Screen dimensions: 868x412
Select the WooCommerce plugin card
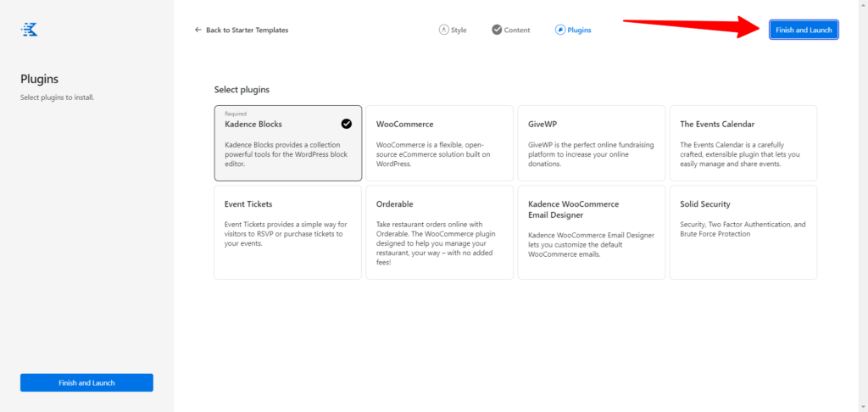[440, 143]
